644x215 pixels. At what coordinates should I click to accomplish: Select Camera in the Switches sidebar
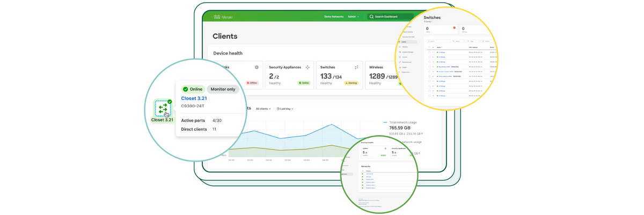pyautogui.click(x=404, y=56)
